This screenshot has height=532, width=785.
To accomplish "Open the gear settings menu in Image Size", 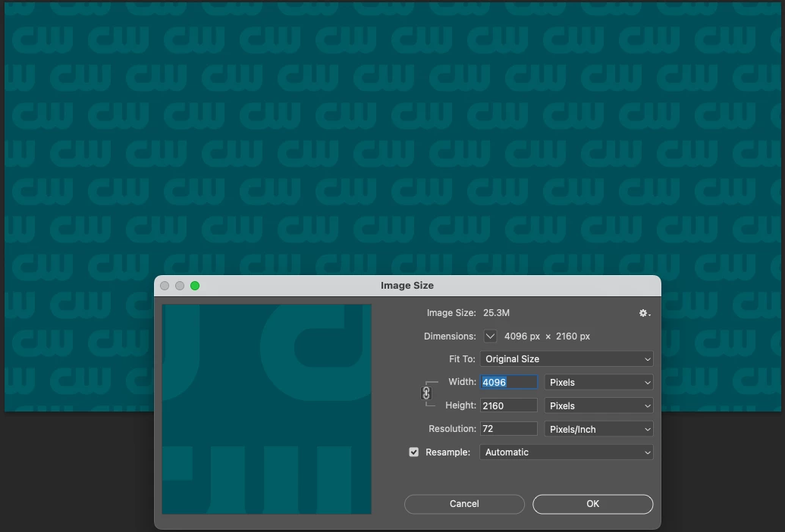I will pyautogui.click(x=645, y=313).
